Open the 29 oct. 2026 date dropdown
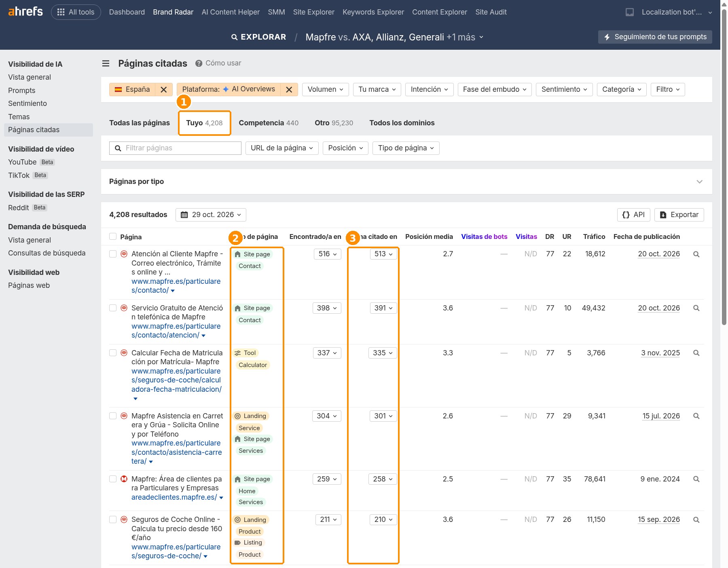 tap(211, 215)
